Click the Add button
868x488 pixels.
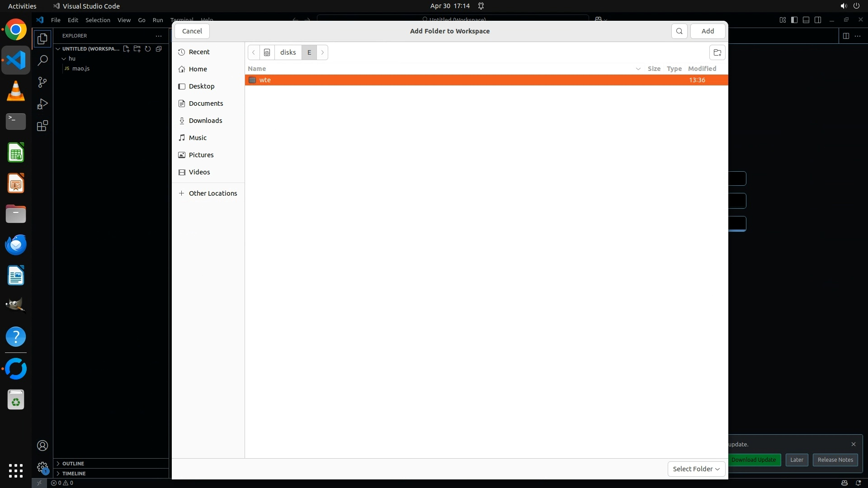[708, 31]
